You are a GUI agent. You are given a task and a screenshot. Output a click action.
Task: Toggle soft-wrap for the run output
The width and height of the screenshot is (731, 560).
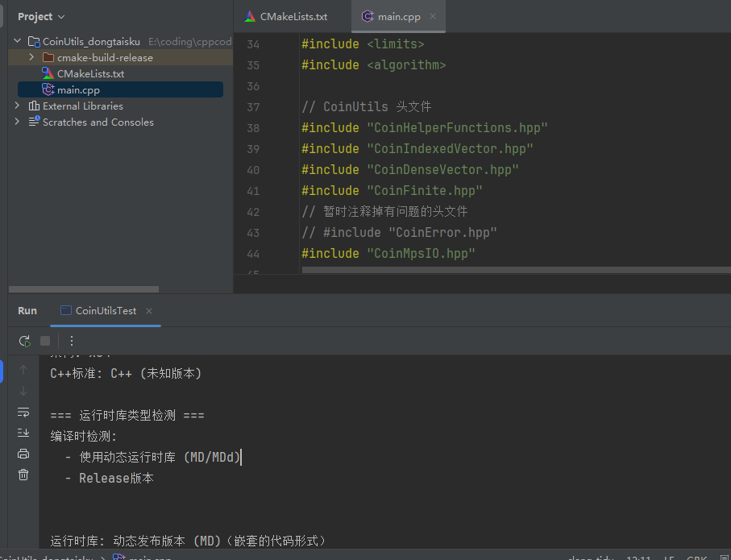pos(23,413)
